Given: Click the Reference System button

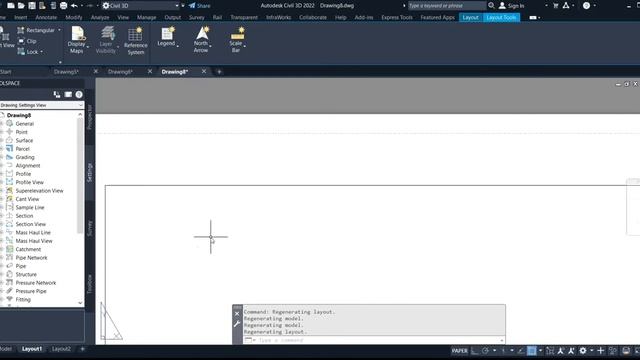Looking at the screenshot, I should tap(136, 41).
